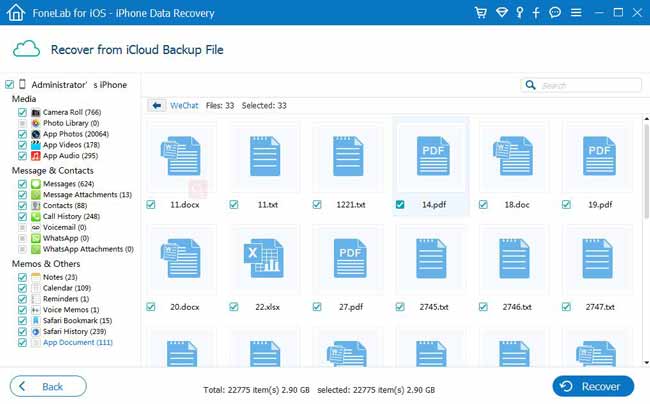Uncheck the 1221.txt file checkbox

point(317,205)
